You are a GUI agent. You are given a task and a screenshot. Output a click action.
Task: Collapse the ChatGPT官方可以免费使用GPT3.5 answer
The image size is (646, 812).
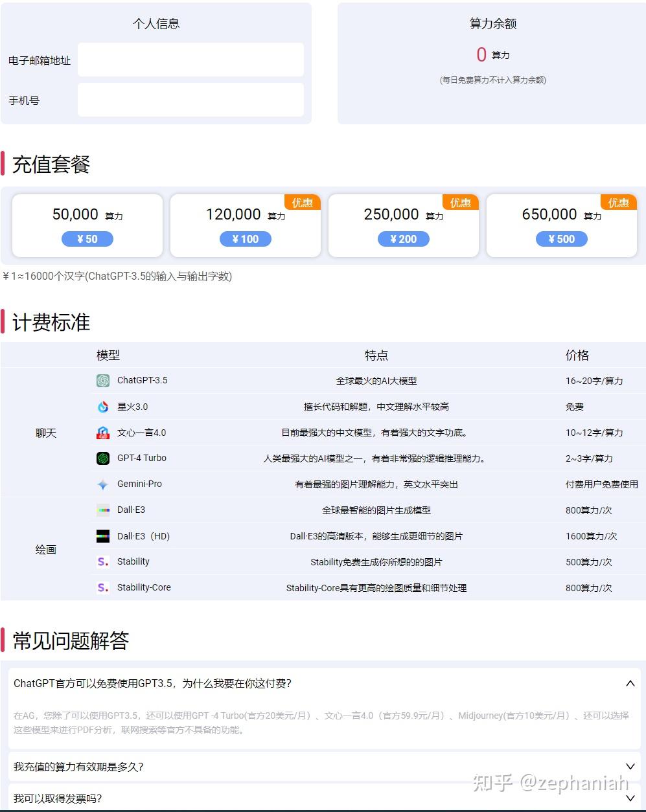630,683
